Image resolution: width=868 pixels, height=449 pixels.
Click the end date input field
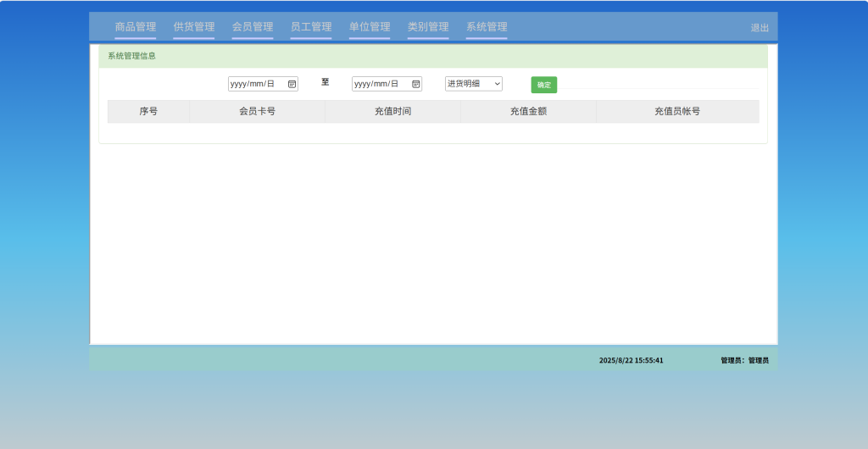click(387, 84)
